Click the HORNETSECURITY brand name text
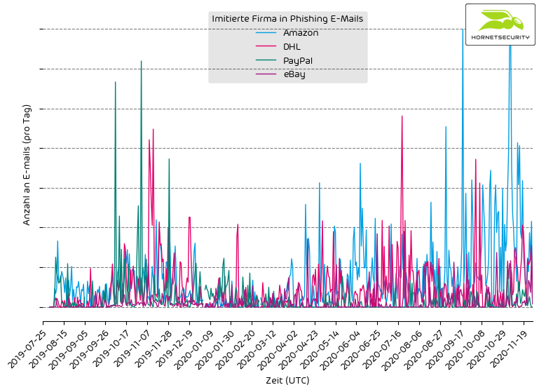The width and height of the screenshot is (539, 392). pos(500,37)
